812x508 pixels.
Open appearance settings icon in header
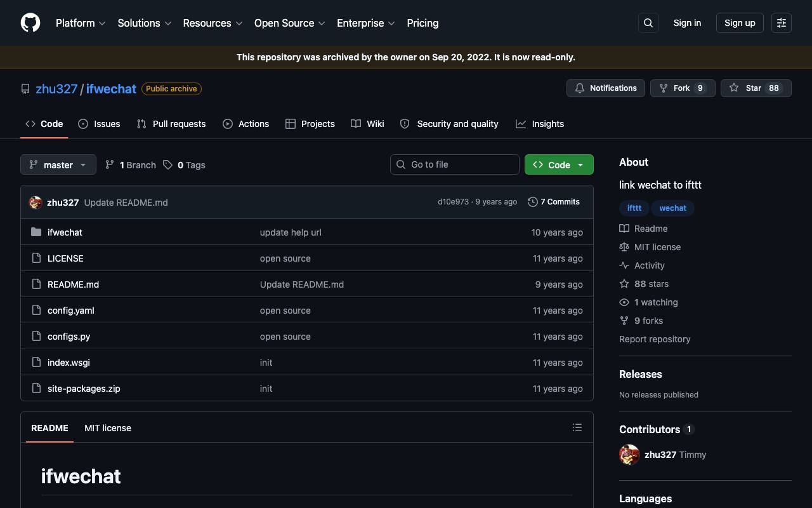[782, 23]
